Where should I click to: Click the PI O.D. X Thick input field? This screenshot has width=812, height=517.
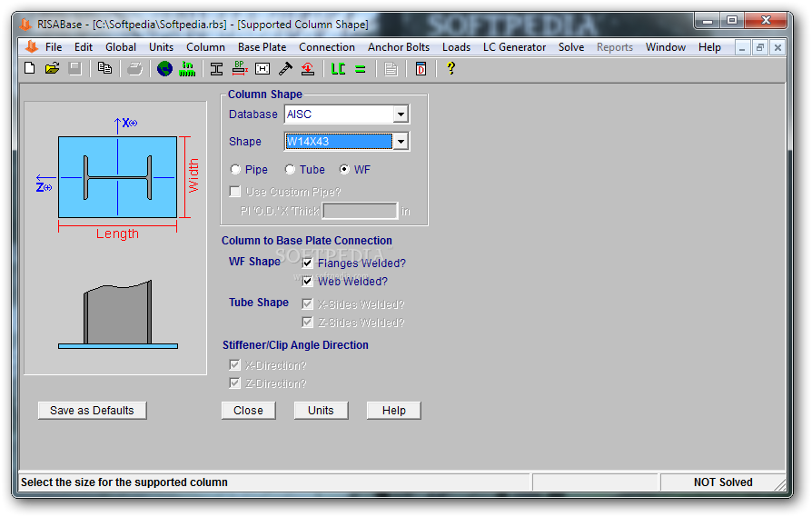click(x=360, y=211)
